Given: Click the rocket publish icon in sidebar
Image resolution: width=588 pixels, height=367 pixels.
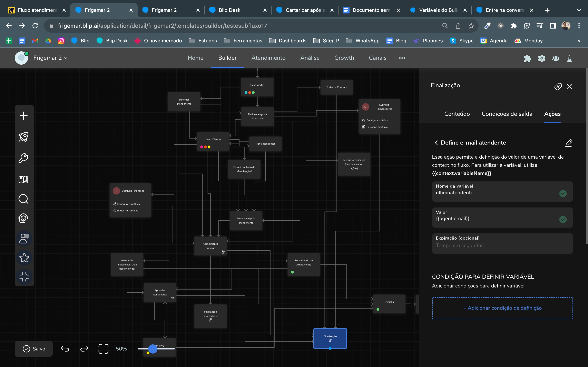Looking at the screenshot, I should click(x=23, y=137).
